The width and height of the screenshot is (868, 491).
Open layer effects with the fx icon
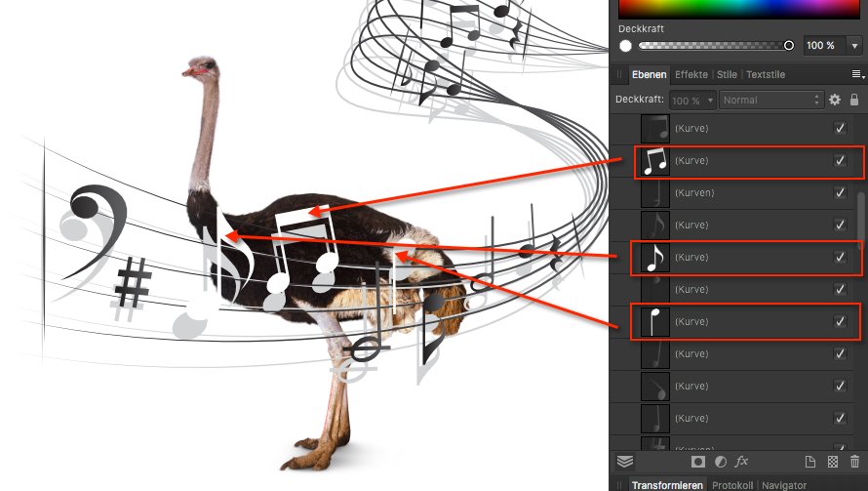coord(741,461)
